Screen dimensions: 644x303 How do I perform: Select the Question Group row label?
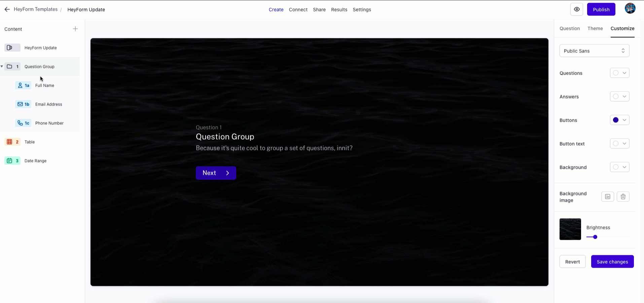click(x=39, y=67)
